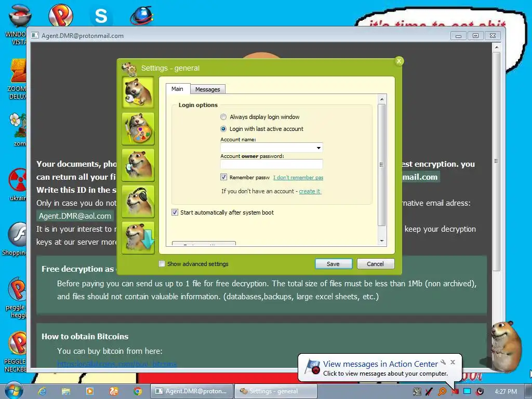
Task: Open the localbitcoins link in ransom window
Action: click(117, 364)
